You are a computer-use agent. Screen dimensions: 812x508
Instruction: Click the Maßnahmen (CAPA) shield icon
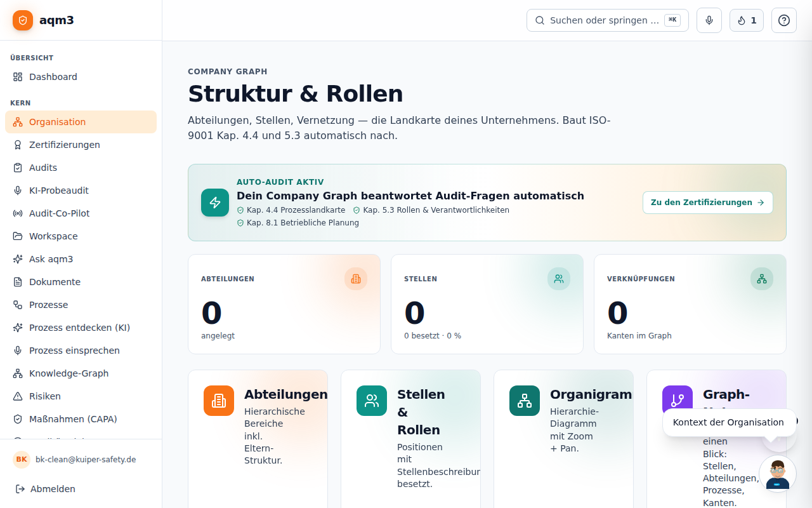pos(18,419)
